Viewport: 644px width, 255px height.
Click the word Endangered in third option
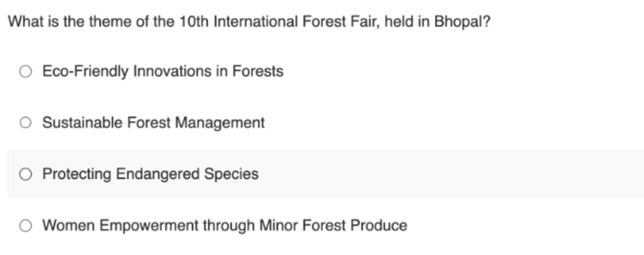click(158, 174)
